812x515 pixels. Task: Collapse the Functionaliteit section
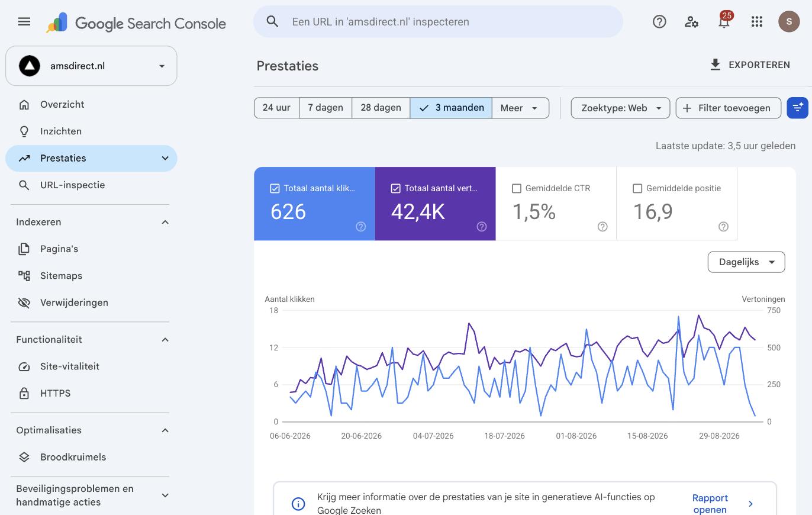click(x=165, y=340)
